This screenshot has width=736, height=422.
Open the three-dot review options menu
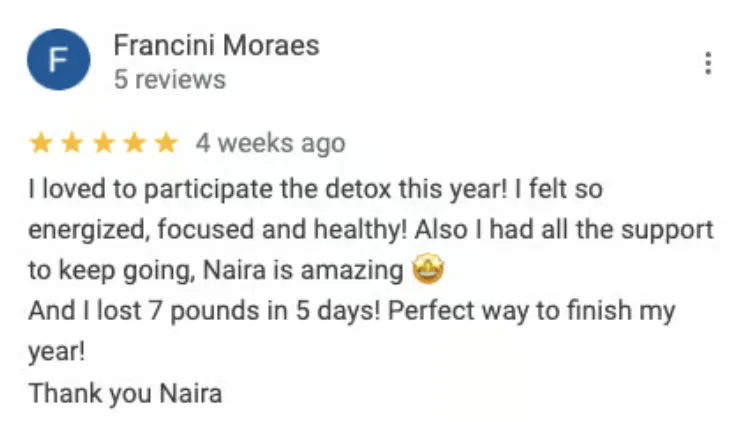[708, 63]
